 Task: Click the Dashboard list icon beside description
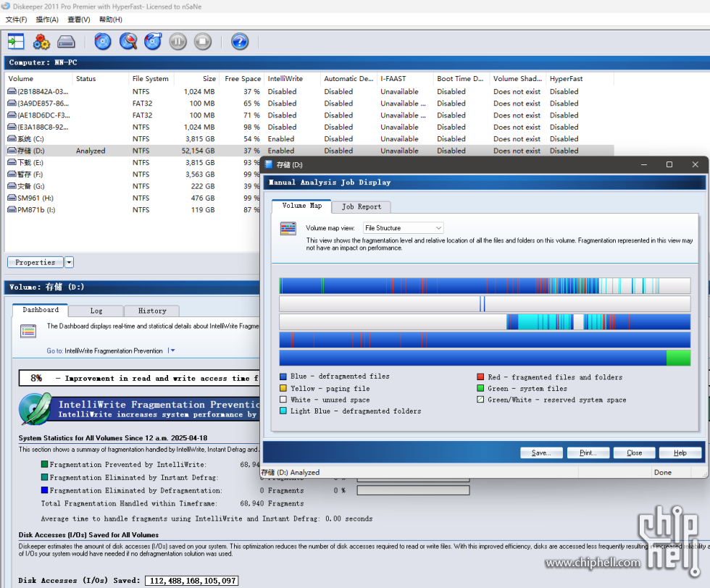28,332
